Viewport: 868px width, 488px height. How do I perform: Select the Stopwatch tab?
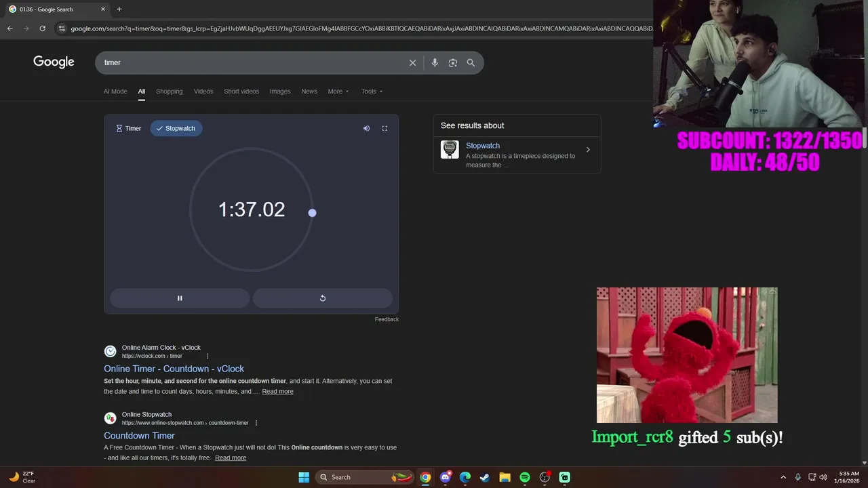[x=176, y=128]
